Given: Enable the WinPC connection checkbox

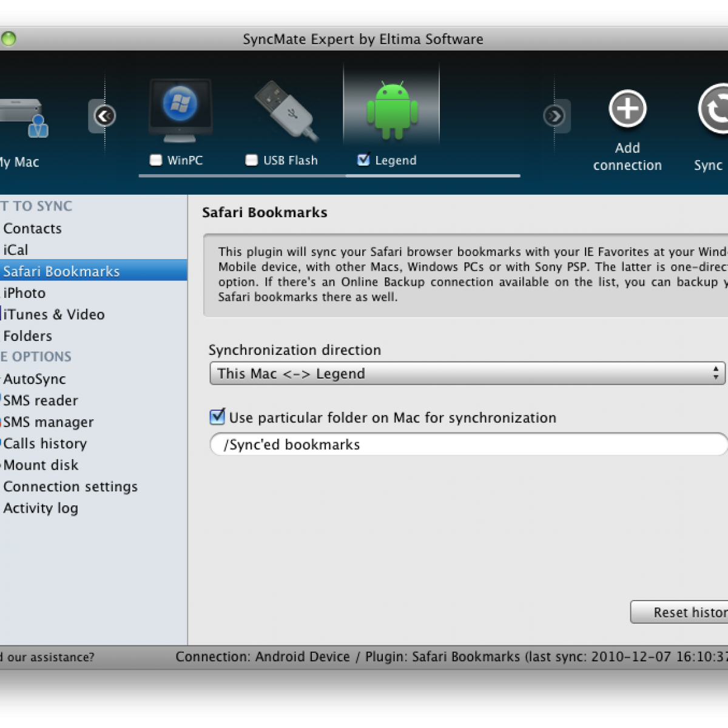Looking at the screenshot, I should click(156, 160).
